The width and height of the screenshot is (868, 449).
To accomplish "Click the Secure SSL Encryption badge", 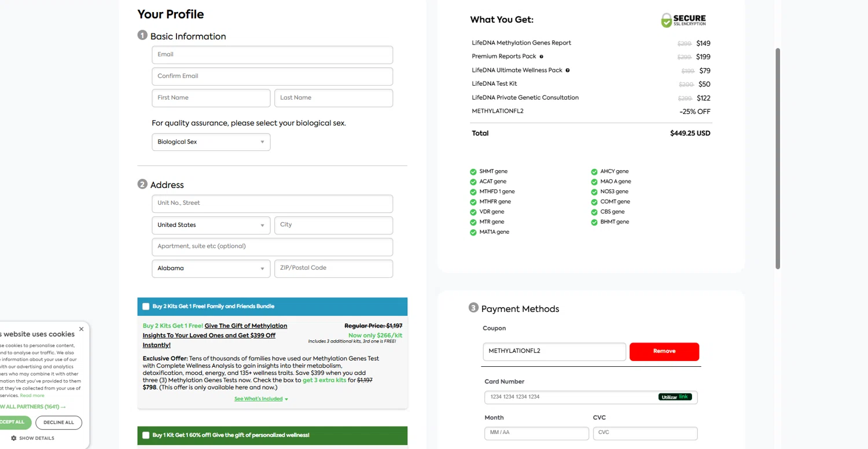I will (683, 20).
